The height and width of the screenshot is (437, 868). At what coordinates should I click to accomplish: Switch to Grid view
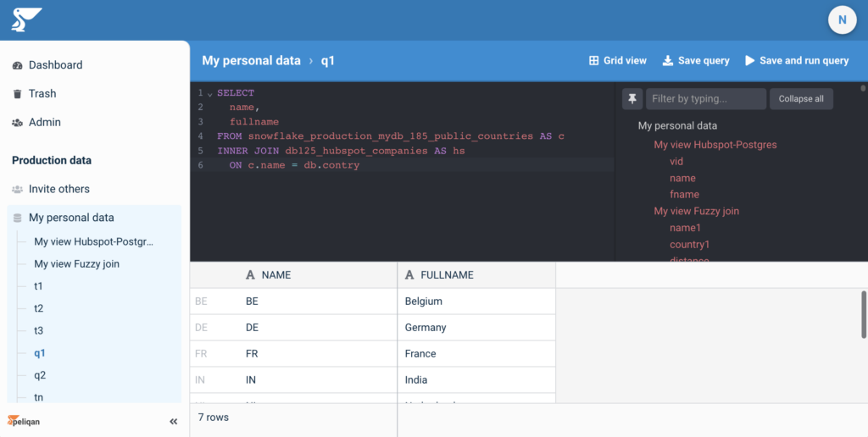coord(617,61)
